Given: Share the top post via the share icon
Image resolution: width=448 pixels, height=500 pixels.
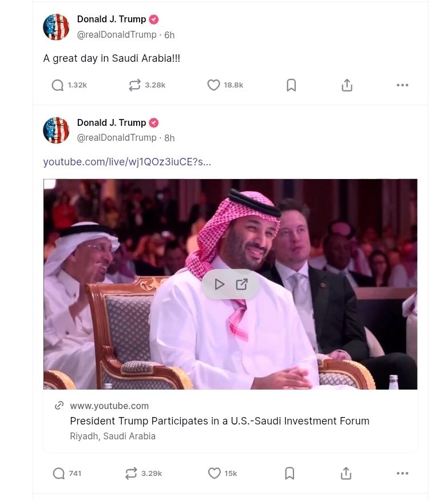Looking at the screenshot, I should (347, 84).
